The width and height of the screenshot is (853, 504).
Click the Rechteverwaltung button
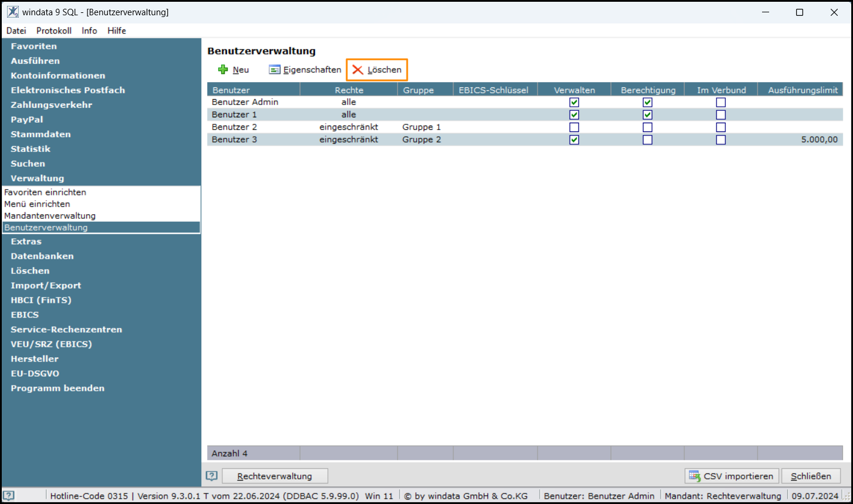(x=275, y=476)
